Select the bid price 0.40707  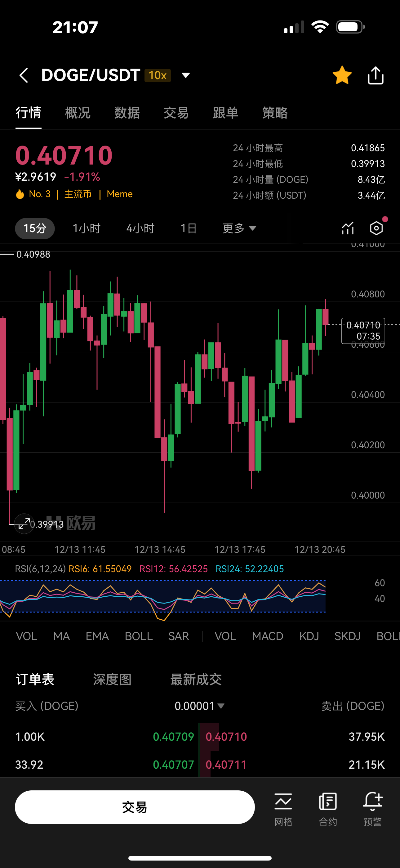coord(173,765)
